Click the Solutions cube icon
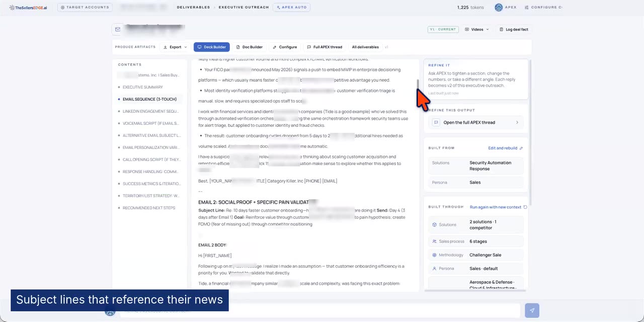The width and height of the screenshot is (644, 322). [x=435, y=225]
